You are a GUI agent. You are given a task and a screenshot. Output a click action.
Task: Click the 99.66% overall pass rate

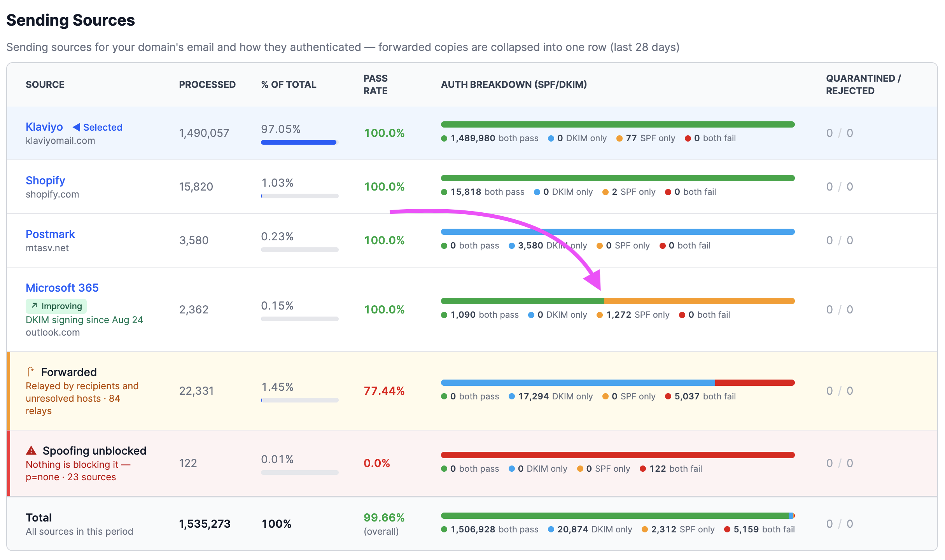384,518
